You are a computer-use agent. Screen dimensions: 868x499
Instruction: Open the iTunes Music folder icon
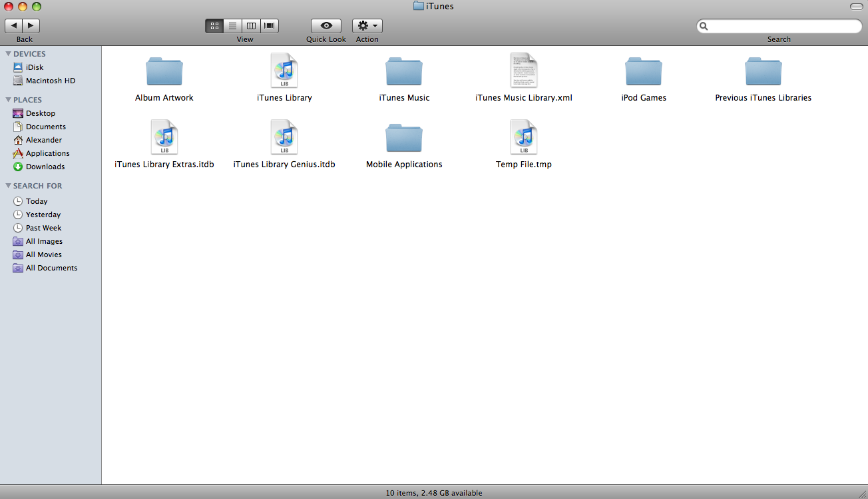[404, 71]
